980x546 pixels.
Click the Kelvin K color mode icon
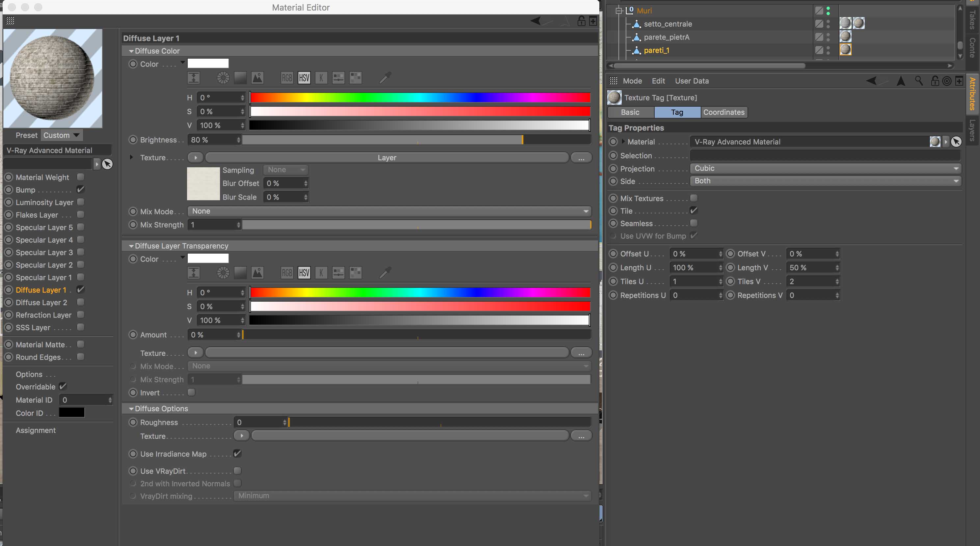click(321, 78)
